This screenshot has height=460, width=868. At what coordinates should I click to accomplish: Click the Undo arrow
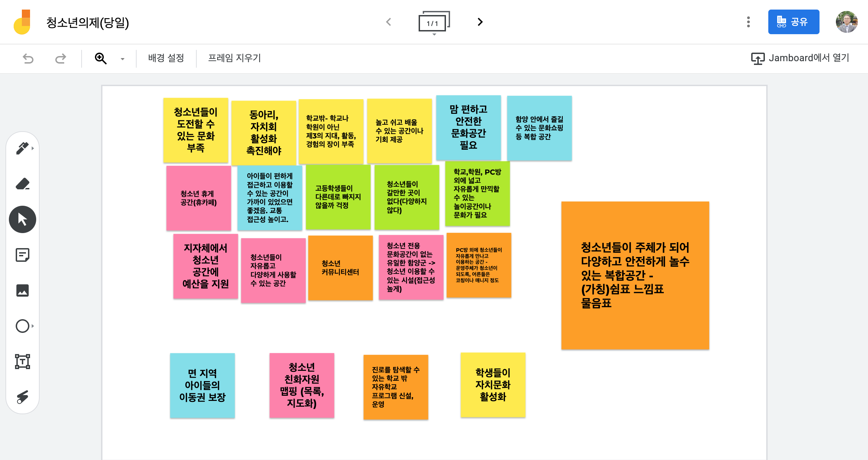pos(28,58)
